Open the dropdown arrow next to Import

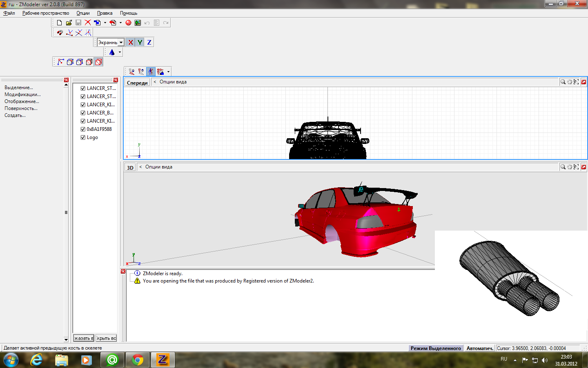click(105, 23)
